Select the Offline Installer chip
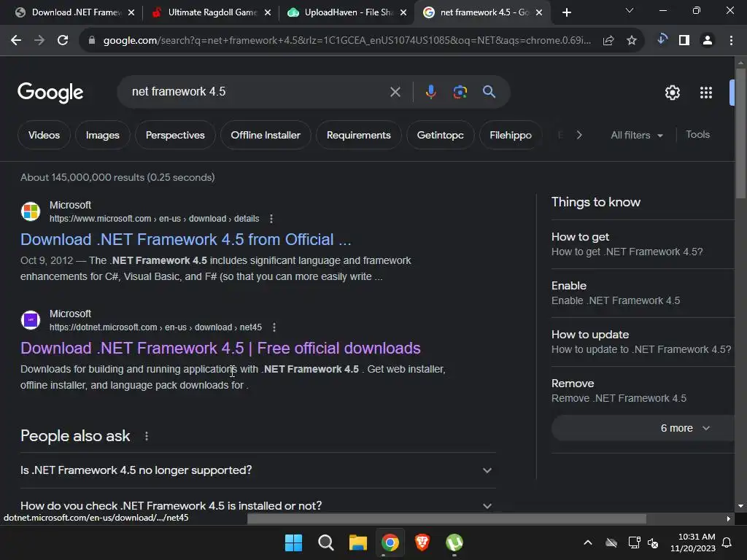Viewport: 747px width, 560px height. [266, 135]
